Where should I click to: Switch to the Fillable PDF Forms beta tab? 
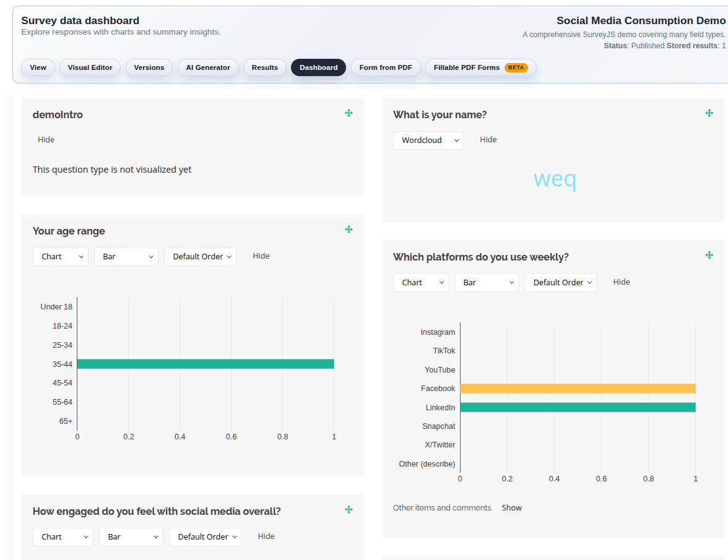[480, 67]
